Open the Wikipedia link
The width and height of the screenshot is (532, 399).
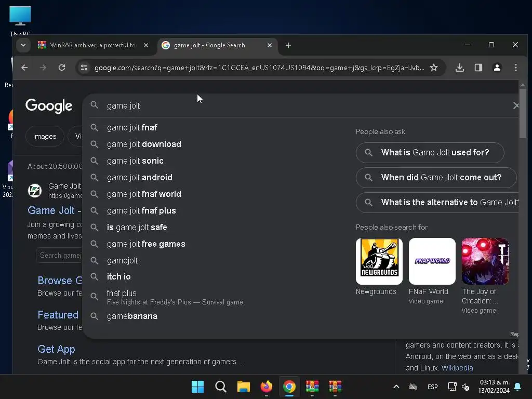[x=457, y=368]
